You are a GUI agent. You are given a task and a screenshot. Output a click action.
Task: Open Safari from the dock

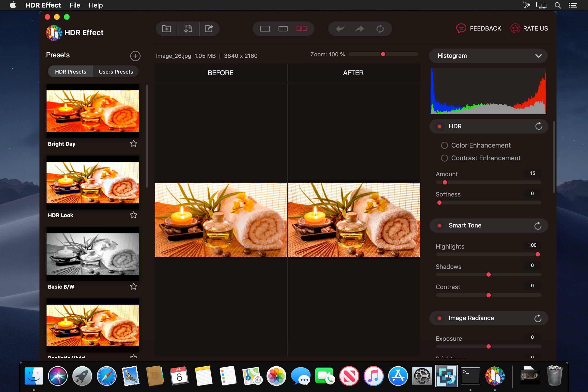pyautogui.click(x=106, y=376)
